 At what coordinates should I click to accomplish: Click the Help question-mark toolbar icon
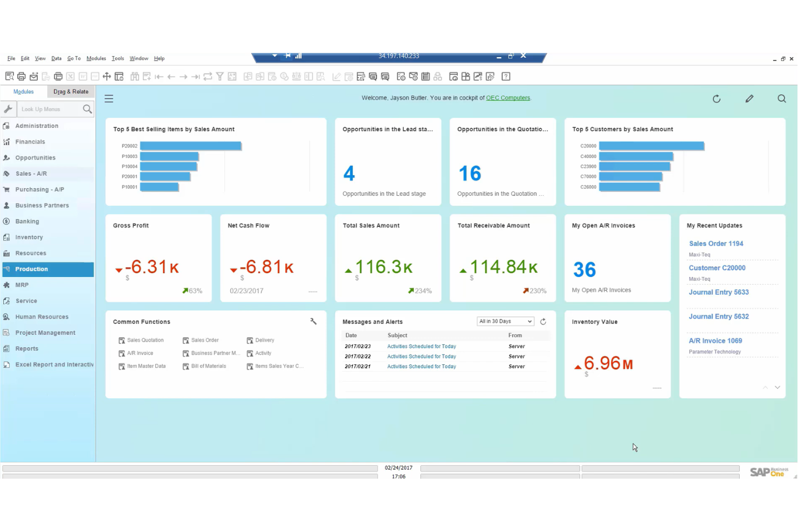[506, 76]
